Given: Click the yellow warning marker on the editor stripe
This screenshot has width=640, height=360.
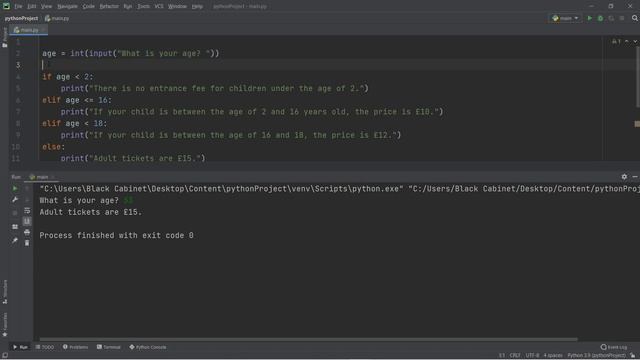Looking at the screenshot, I should tap(637, 124).
